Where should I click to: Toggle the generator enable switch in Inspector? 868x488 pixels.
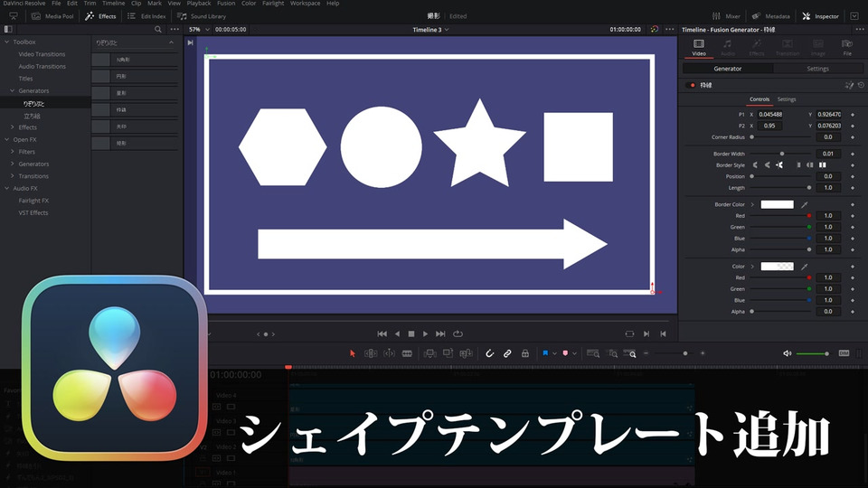[690, 85]
